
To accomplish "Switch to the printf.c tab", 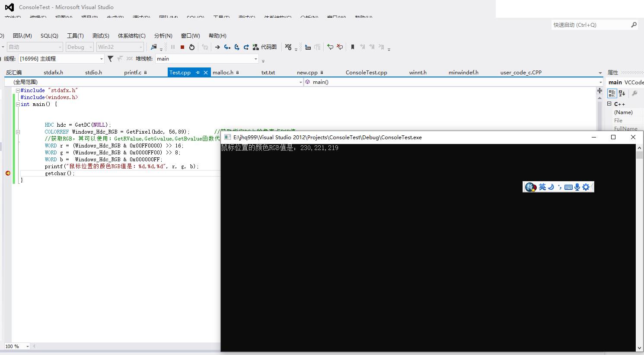I will pyautogui.click(x=133, y=73).
